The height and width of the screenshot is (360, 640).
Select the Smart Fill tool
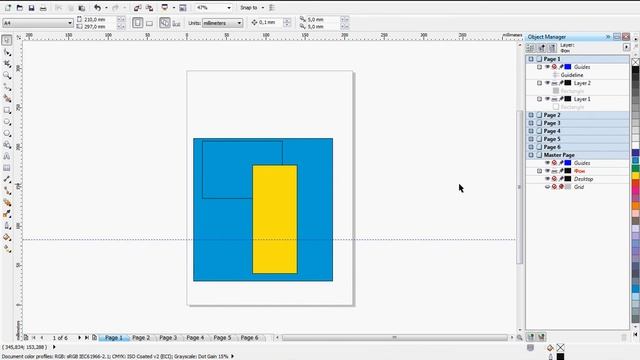tap(7, 98)
